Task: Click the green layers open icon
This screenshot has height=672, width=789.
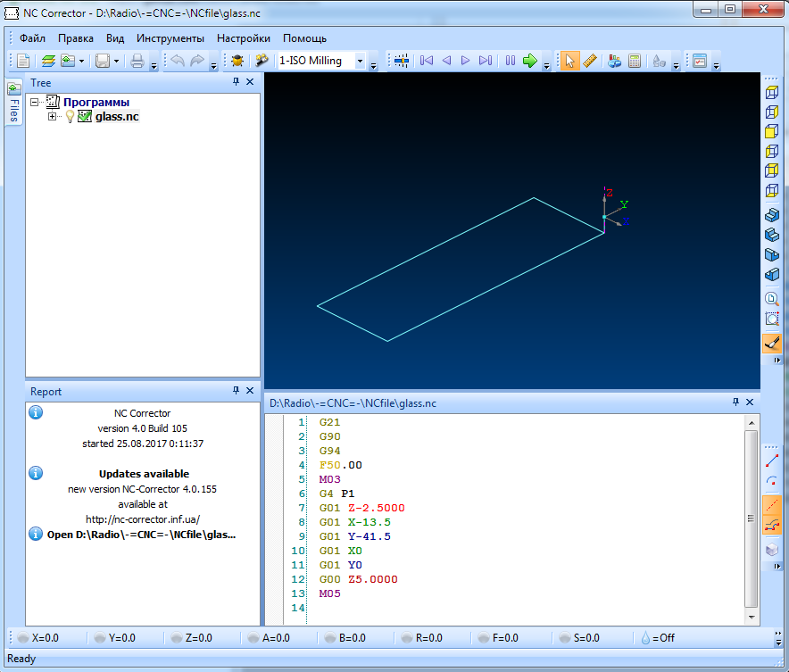Action: coord(48,61)
